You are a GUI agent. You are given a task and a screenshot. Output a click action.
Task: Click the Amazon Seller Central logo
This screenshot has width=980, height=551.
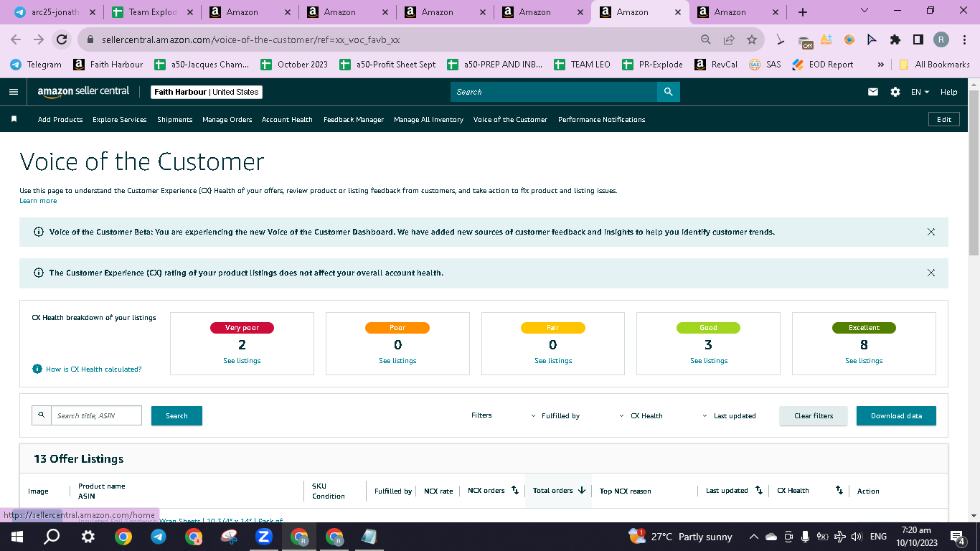[84, 92]
